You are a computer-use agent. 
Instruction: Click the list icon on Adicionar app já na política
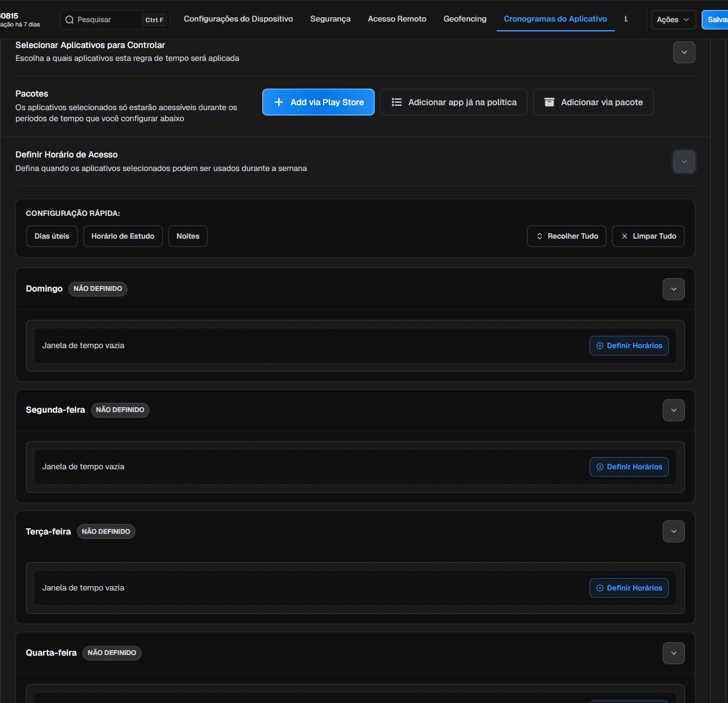396,102
